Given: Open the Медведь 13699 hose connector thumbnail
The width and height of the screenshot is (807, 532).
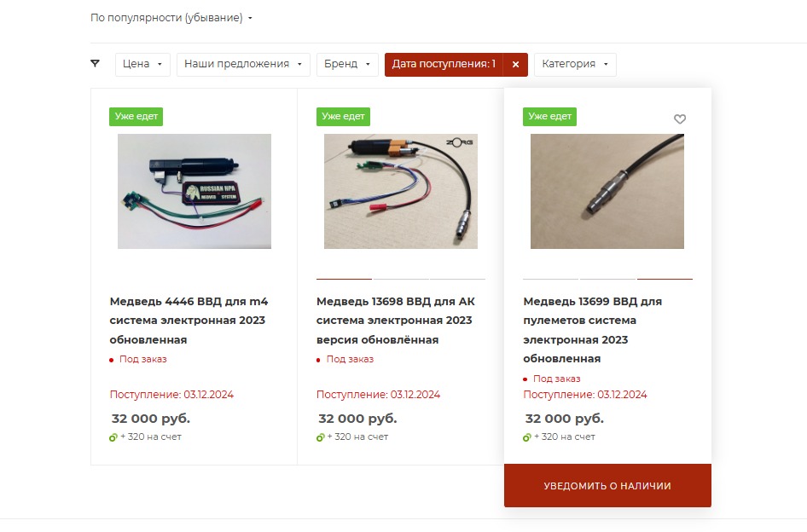Looking at the screenshot, I should click(607, 191).
